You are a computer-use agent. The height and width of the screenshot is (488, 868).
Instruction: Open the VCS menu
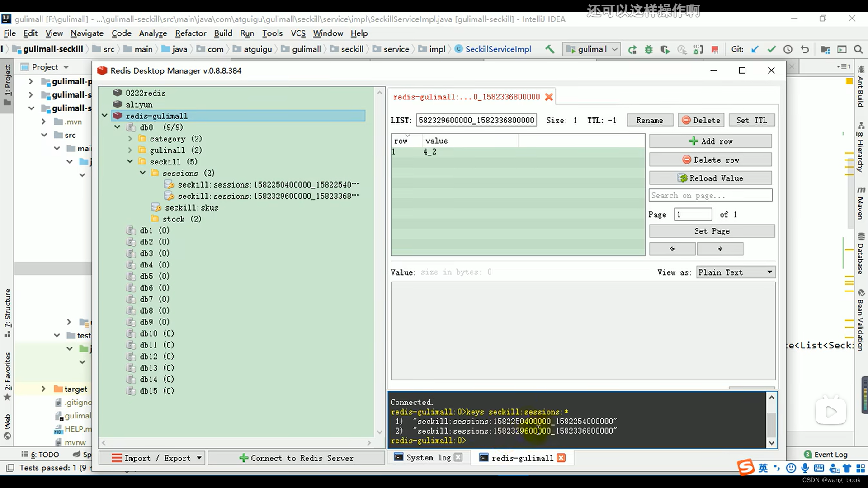298,33
